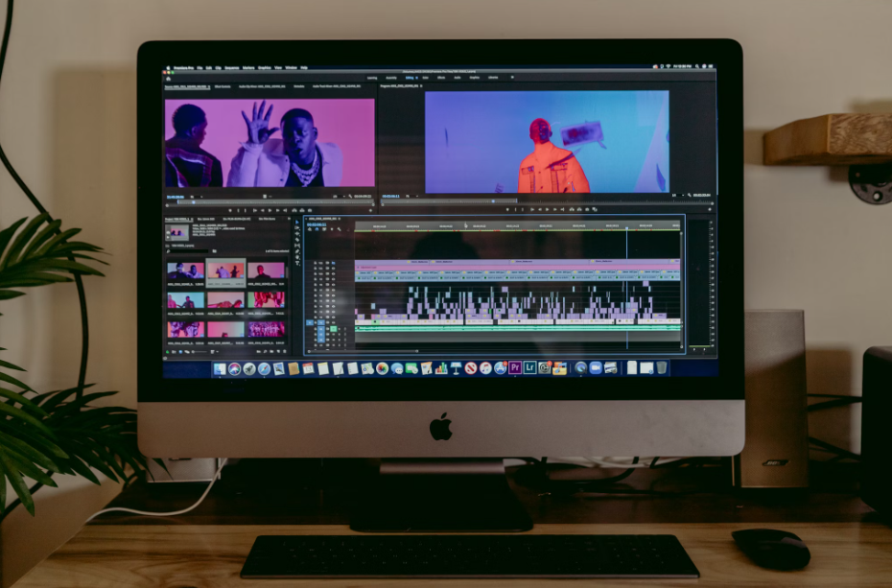Click the Source monitor settings wrench icon
892x588 pixels.
350,197
